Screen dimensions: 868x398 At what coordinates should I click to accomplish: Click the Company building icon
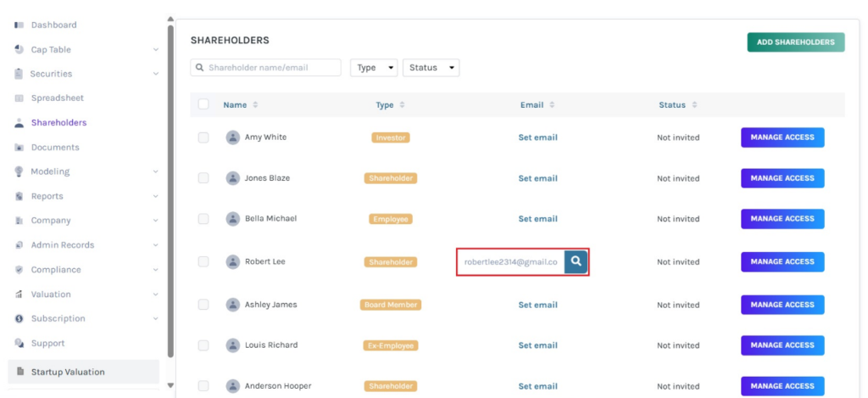19,221
